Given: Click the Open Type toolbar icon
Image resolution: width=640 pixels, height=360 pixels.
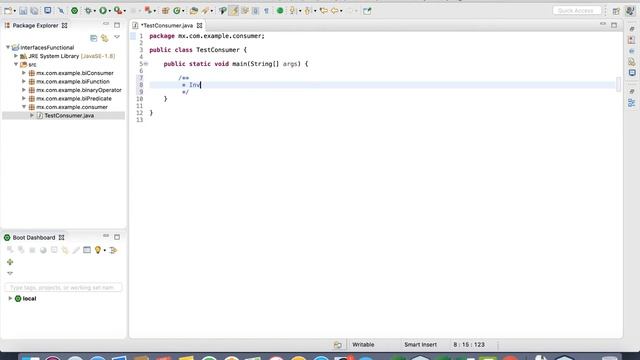Looking at the screenshot, I should (194, 11).
